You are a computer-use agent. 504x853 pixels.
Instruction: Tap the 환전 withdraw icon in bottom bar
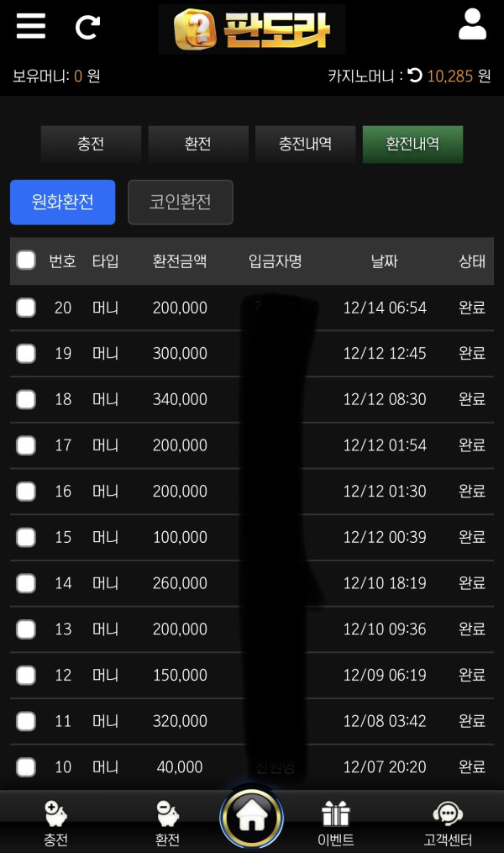(167, 814)
